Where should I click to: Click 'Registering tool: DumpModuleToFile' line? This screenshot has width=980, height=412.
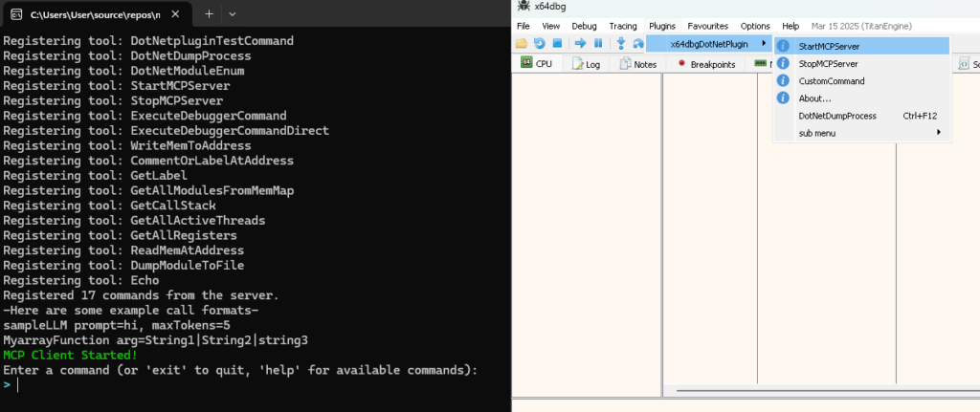coord(123,266)
